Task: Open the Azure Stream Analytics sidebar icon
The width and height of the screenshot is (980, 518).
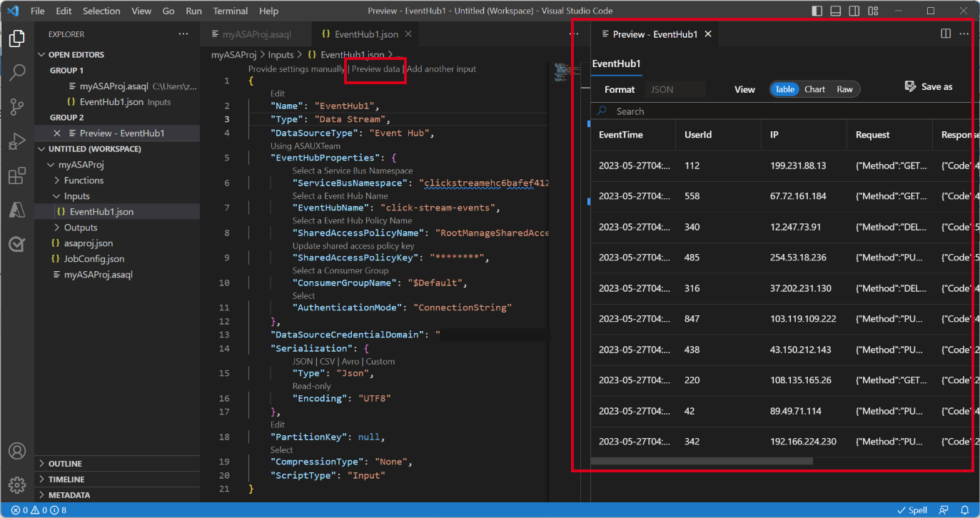Action: [x=17, y=243]
